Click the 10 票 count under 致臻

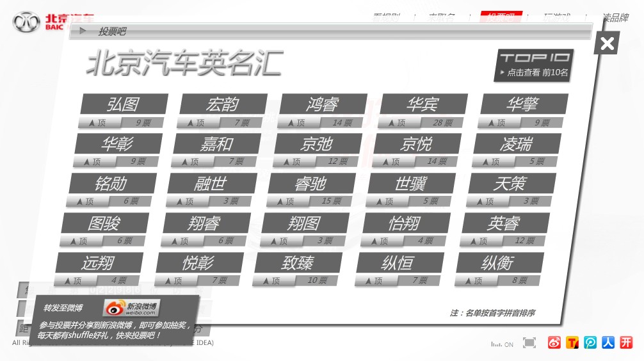318,280
